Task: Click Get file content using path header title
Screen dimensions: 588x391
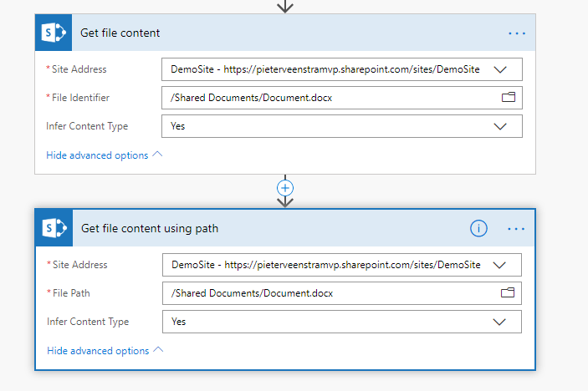Action: pos(150,228)
